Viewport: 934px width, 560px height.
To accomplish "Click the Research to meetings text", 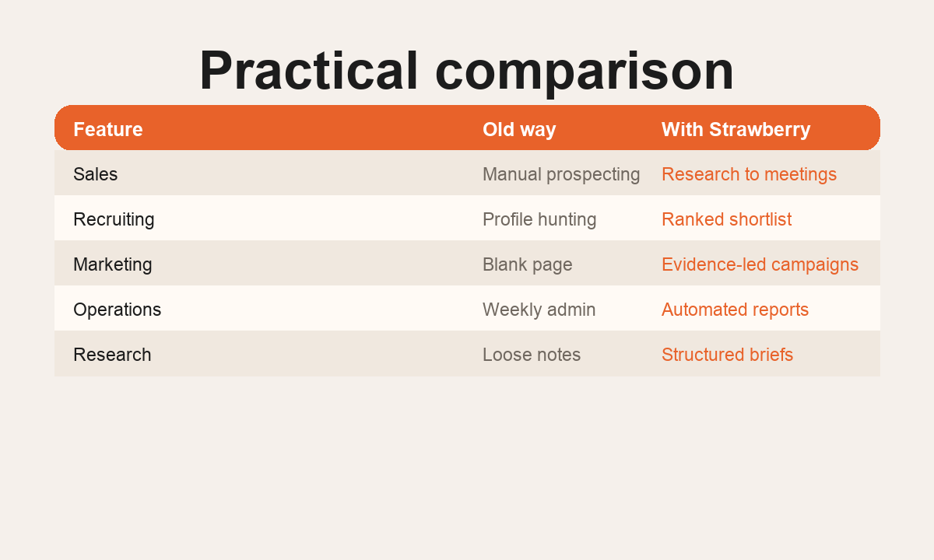I will coord(750,174).
